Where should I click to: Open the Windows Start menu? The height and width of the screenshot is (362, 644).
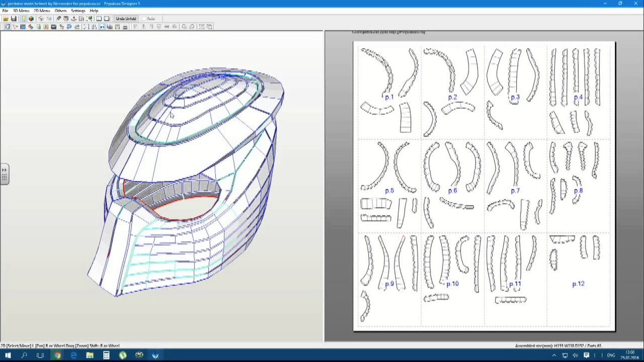coord(8,355)
